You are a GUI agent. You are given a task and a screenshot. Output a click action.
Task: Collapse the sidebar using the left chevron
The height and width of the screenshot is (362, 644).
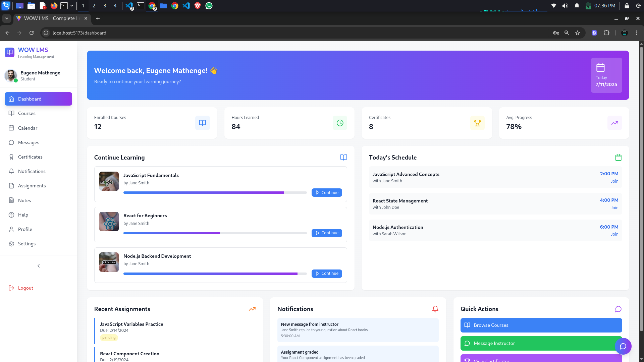pos(39,266)
